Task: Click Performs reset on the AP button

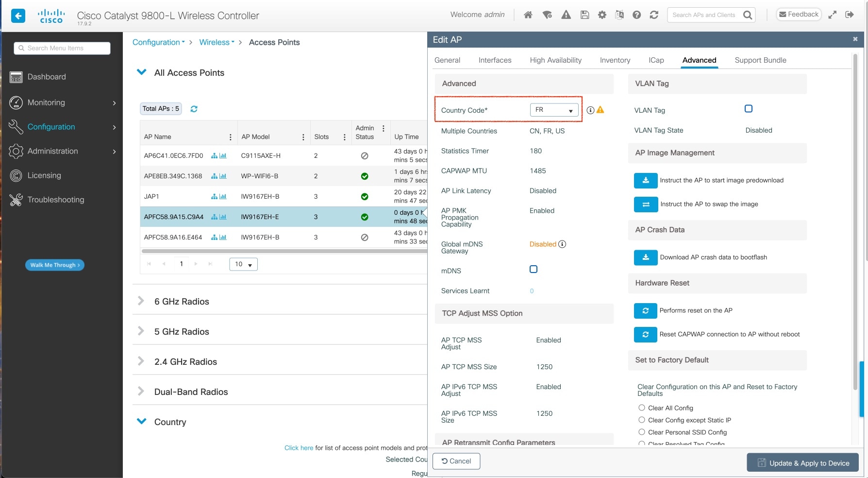Action: click(x=646, y=310)
